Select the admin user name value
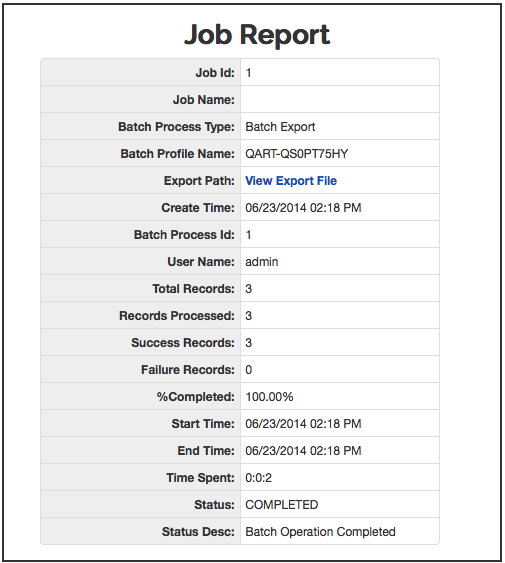Viewport: 505px width, 563px height. (x=262, y=262)
